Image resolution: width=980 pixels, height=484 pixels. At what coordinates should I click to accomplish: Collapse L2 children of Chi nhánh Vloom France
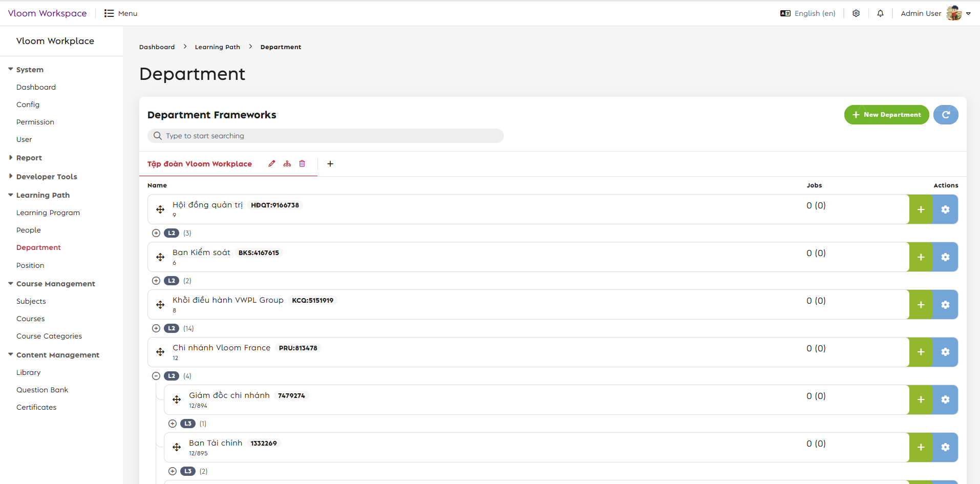pyautogui.click(x=156, y=376)
